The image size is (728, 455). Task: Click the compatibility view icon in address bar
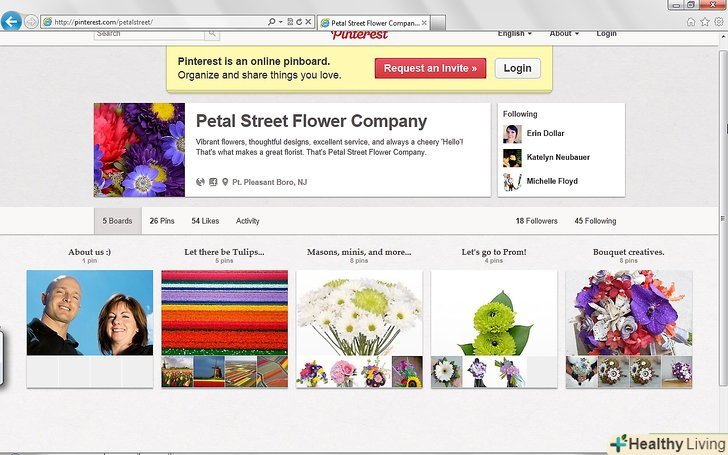pos(290,22)
